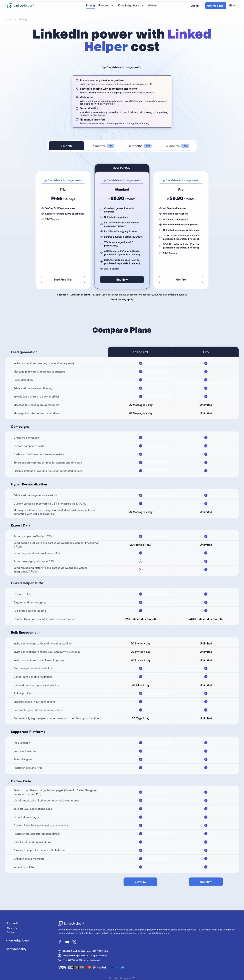Click the Start Free Trial button

point(63,280)
